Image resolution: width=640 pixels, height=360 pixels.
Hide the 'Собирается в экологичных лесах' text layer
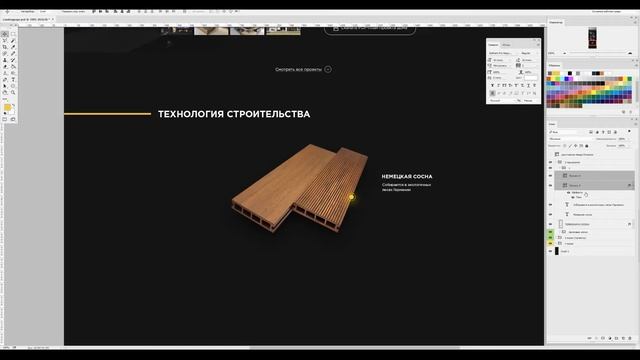click(550, 204)
